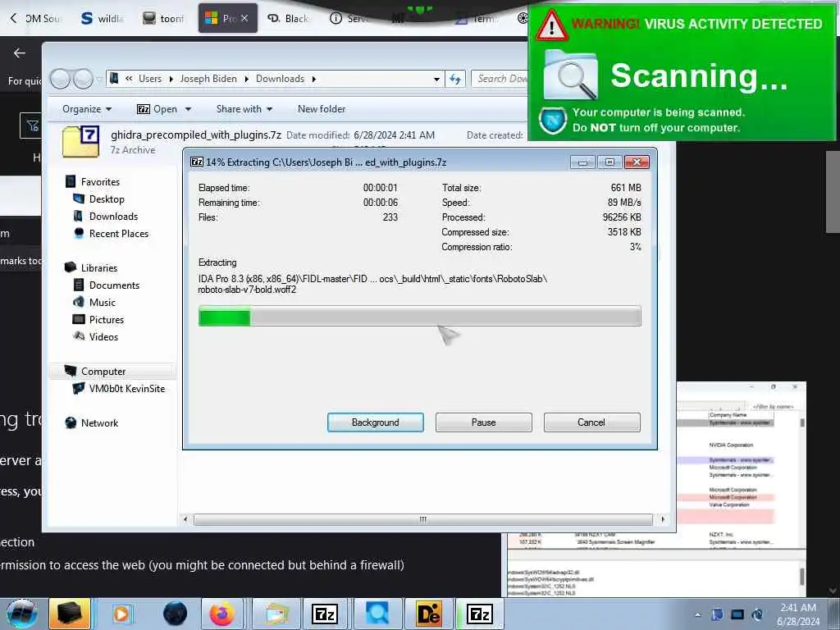The height and width of the screenshot is (630, 840).
Task: Open the Videos library
Action: [103, 336]
